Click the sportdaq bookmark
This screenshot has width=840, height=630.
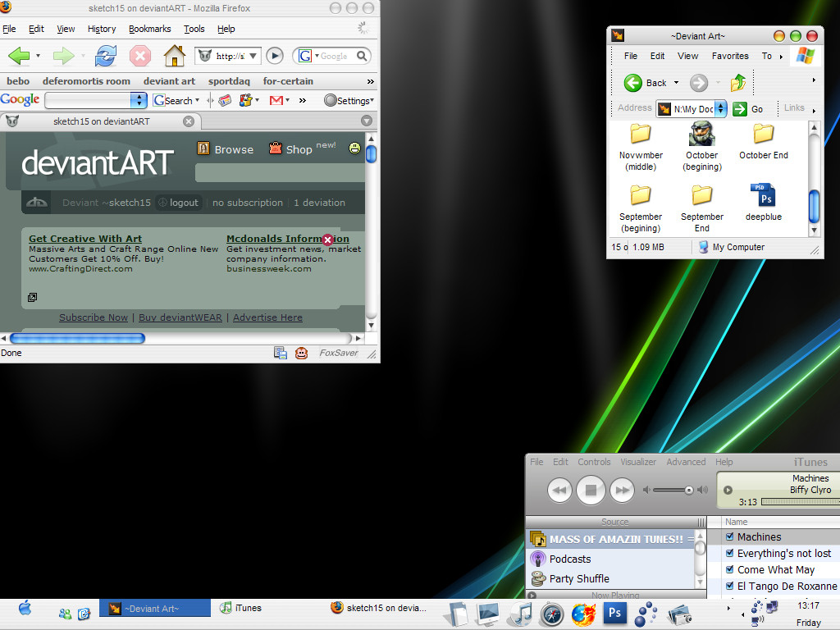click(229, 81)
